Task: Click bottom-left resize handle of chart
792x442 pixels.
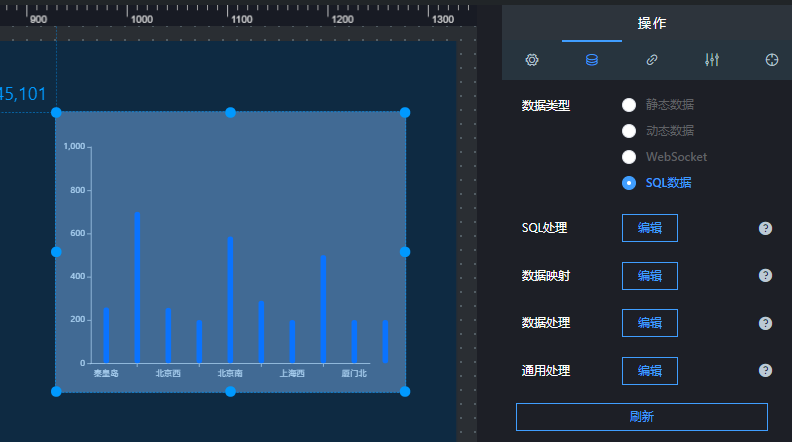Action: point(56,391)
